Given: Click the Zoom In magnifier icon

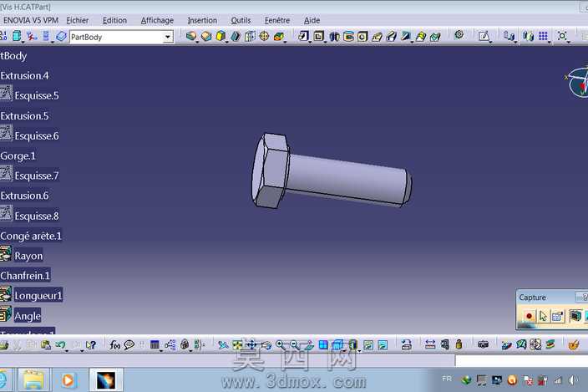Looking at the screenshot, I should pos(280,344).
